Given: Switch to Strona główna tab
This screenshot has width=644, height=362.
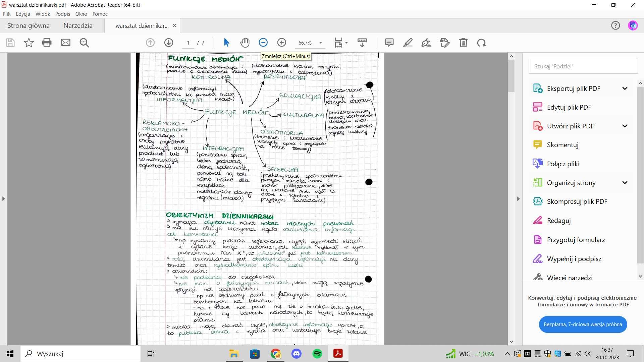Looking at the screenshot, I should (x=29, y=25).
